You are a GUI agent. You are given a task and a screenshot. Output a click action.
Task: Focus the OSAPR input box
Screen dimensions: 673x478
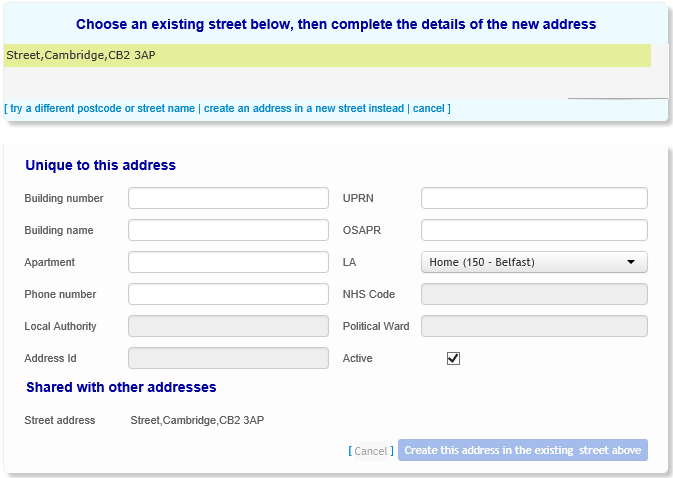tap(534, 230)
